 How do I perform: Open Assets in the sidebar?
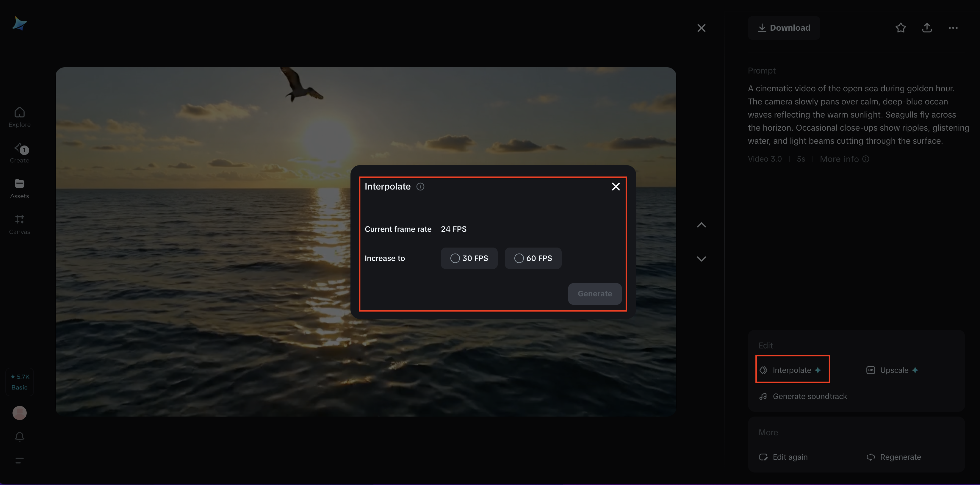(19, 188)
